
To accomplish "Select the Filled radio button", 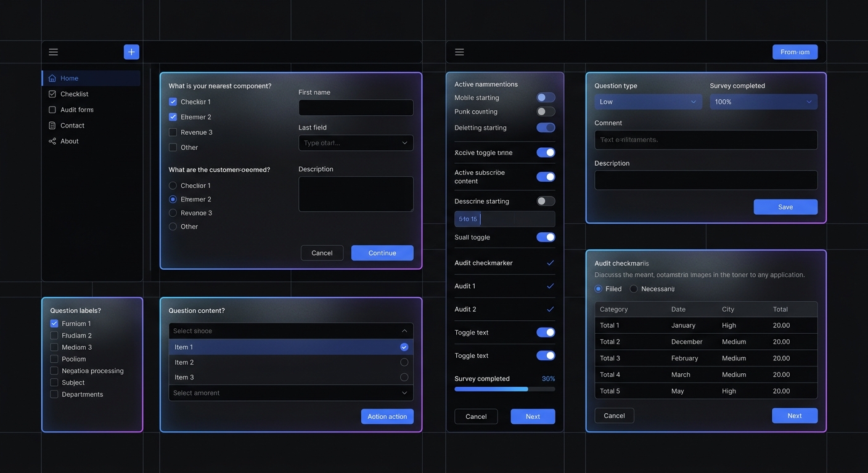I will pos(598,289).
